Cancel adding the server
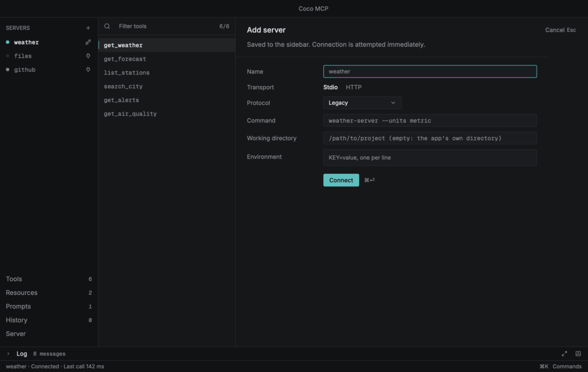 point(561,30)
